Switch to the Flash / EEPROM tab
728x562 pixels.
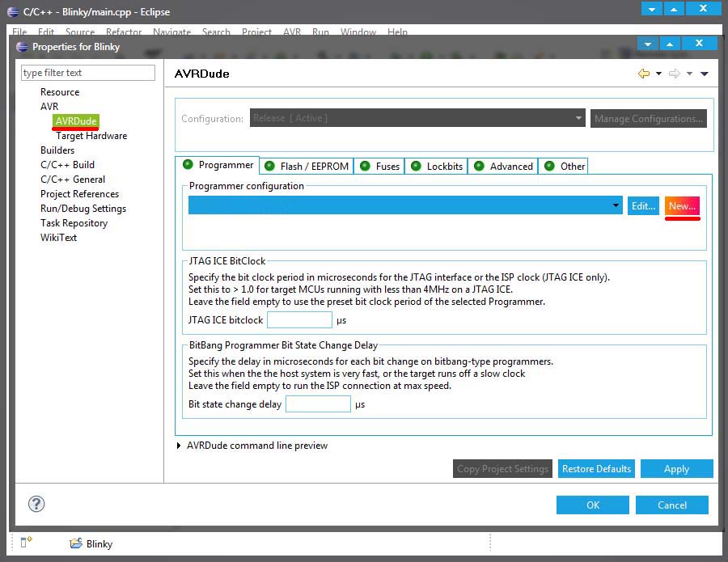pyautogui.click(x=307, y=166)
